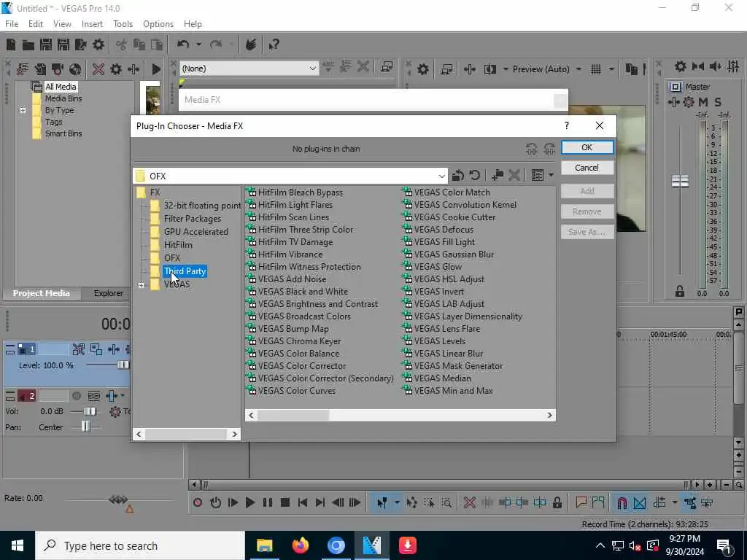747x560 pixels.
Task: Click Cancel in Plug-In Chooser
Action: 587,168
